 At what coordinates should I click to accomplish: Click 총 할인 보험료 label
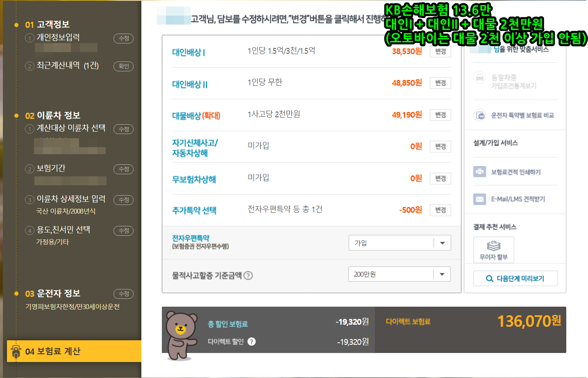(228, 324)
